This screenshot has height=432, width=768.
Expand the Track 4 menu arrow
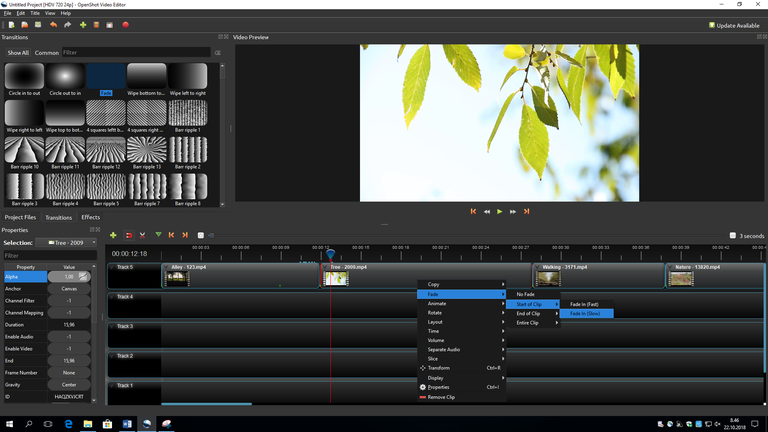tap(112, 297)
